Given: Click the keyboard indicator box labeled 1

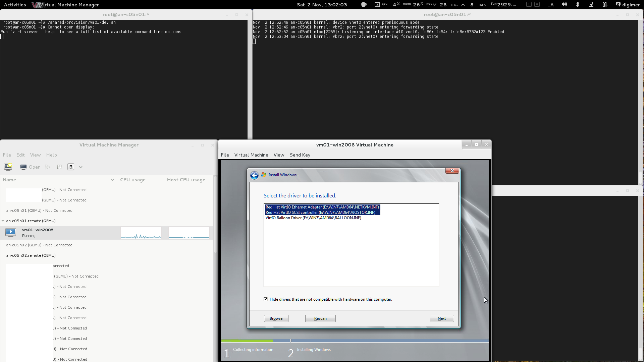Looking at the screenshot, I should tap(529, 4).
